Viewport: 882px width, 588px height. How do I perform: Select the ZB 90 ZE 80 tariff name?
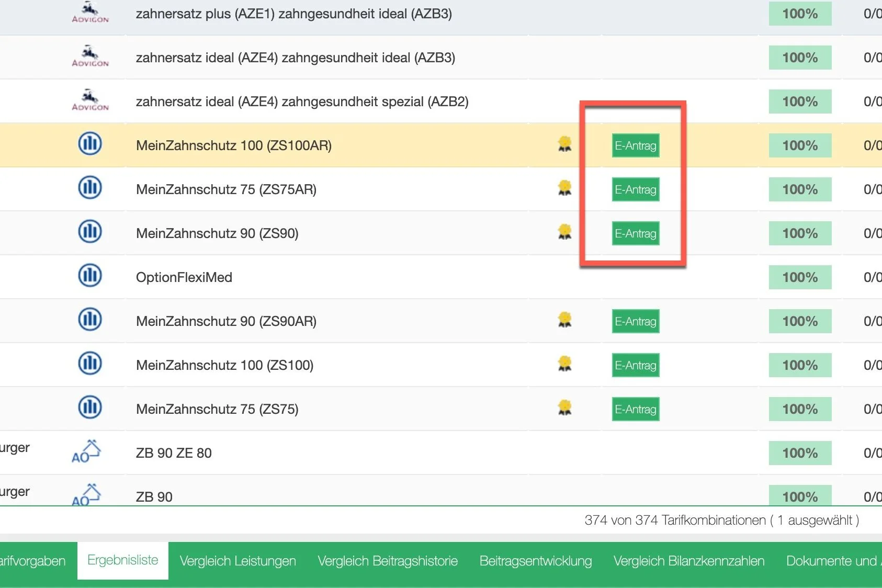pyautogui.click(x=174, y=453)
